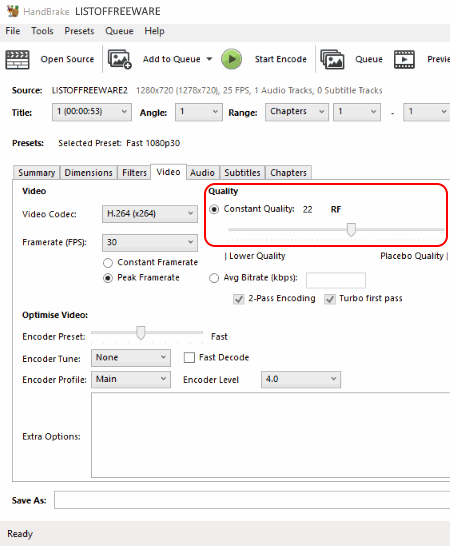Click the Encoder Preset slider handle
Viewport: 450px width, 546px height.
point(141,333)
